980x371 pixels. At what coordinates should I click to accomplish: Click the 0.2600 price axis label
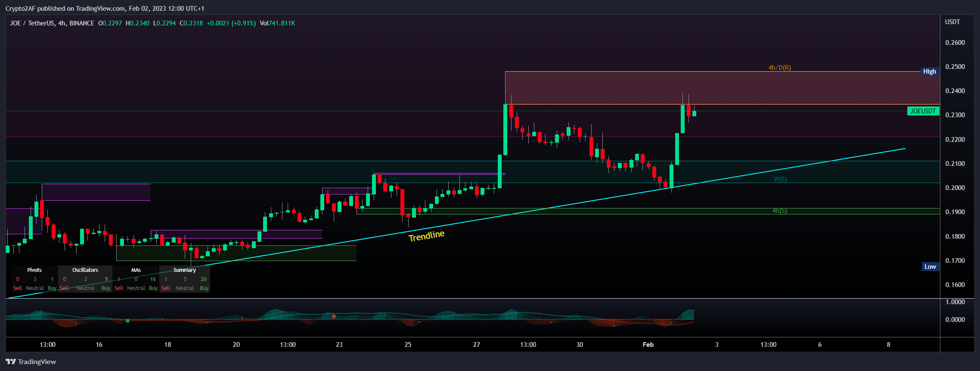[955, 43]
